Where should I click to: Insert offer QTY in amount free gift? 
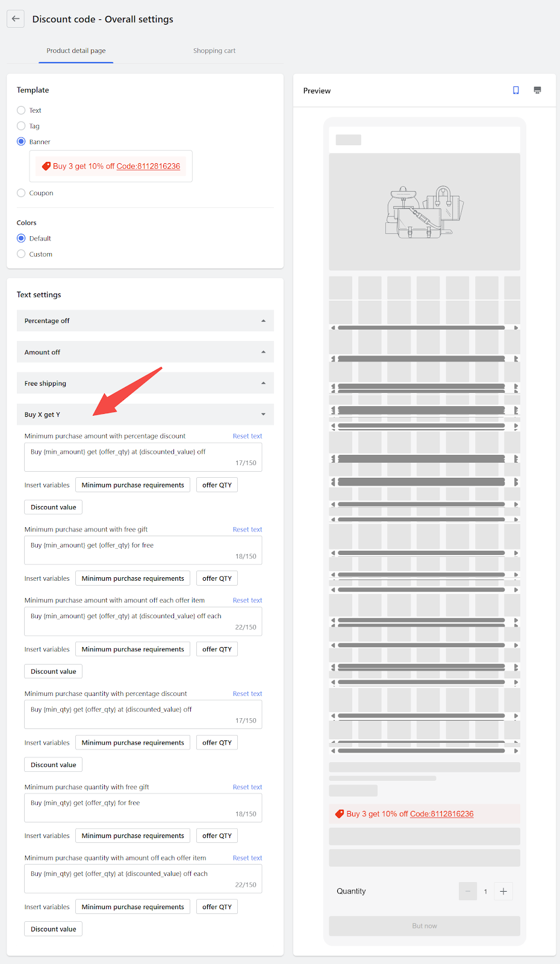pos(217,578)
